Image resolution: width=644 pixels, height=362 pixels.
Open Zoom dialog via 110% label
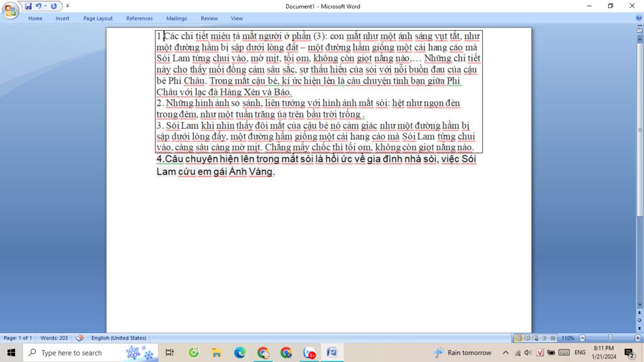point(568,338)
